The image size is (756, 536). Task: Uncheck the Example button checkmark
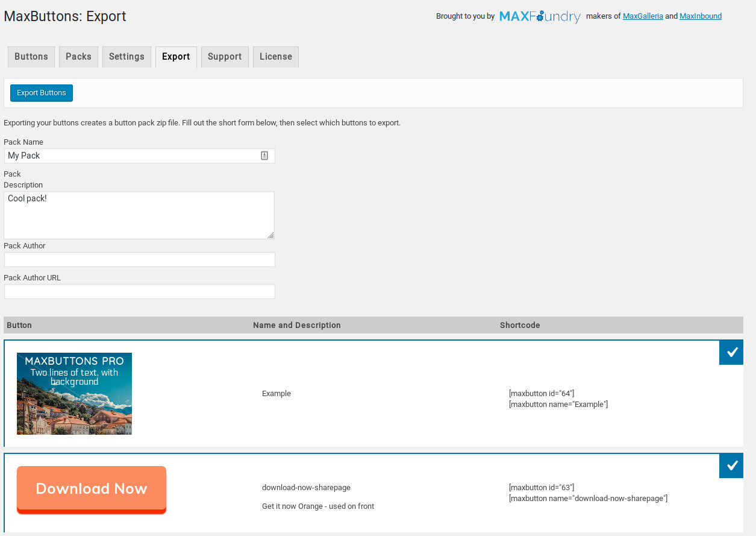(731, 352)
